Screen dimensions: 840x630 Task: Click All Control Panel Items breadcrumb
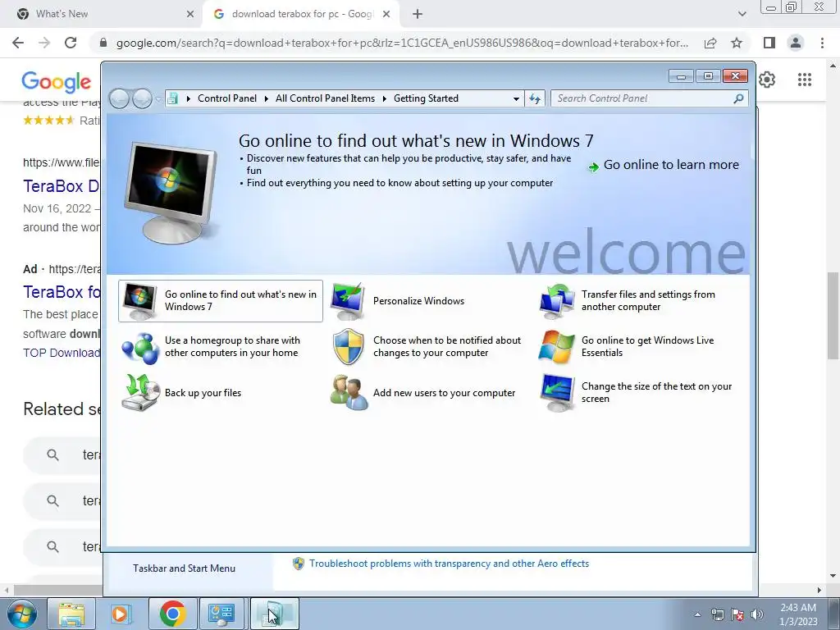coord(325,98)
